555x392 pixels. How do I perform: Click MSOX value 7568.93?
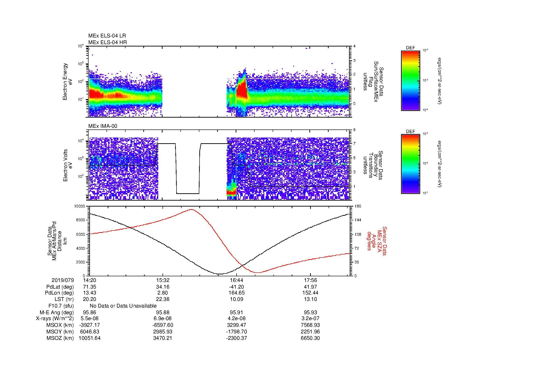[x=310, y=325]
